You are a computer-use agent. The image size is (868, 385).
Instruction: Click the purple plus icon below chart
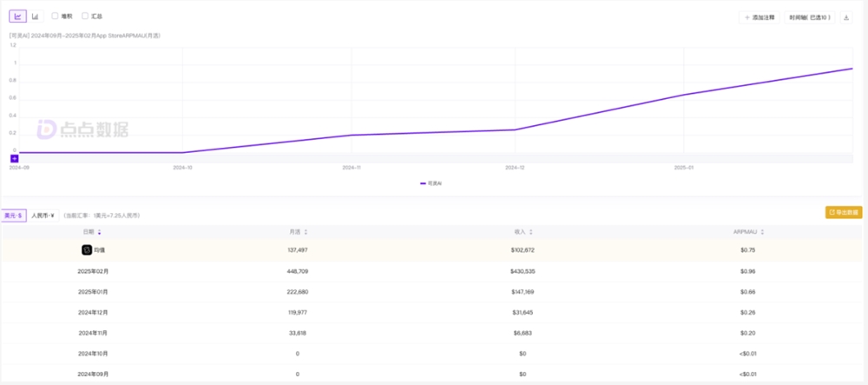pos(15,158)
